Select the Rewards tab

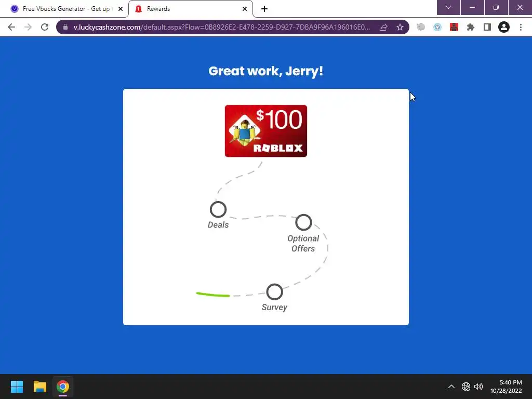(191, 9)
